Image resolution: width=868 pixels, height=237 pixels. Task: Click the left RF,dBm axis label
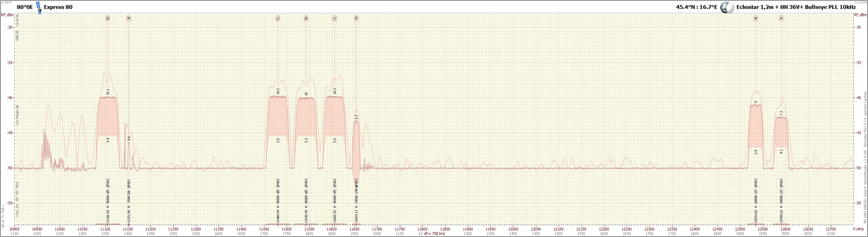click(7, 15)
